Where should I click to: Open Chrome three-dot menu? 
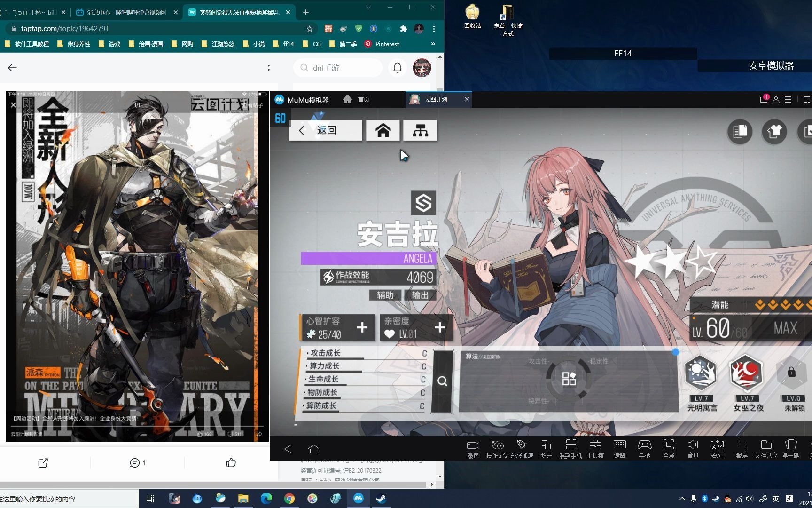click(434, 29)
